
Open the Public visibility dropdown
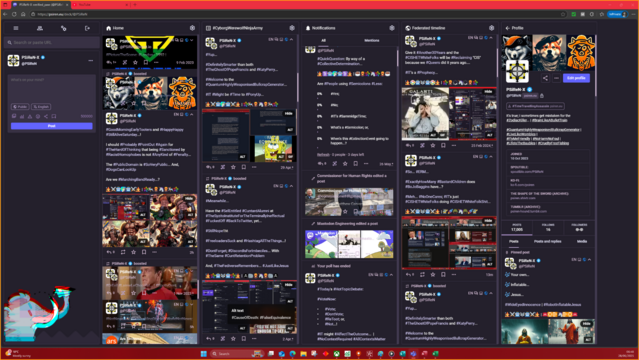(x=20, y=107)
